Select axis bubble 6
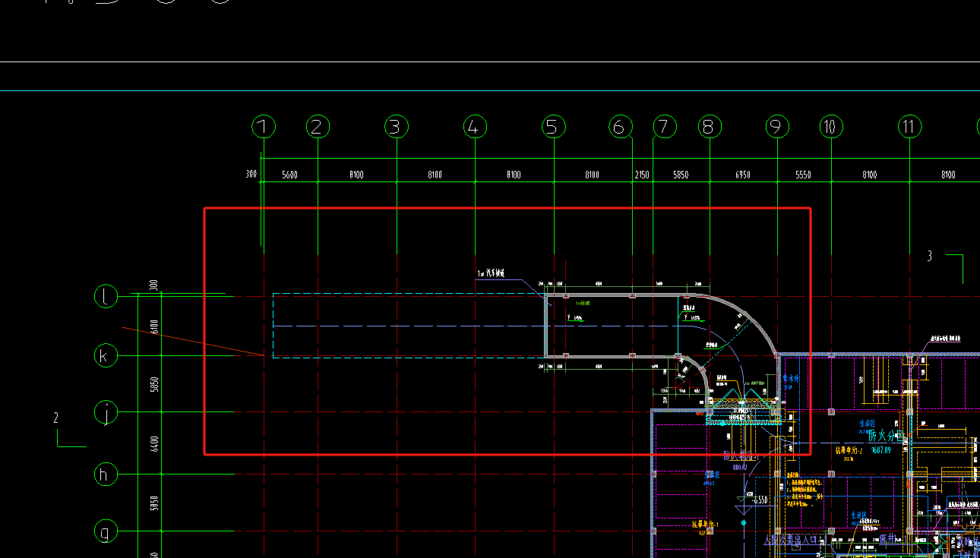The image size is (980, 558). [621, 127]
